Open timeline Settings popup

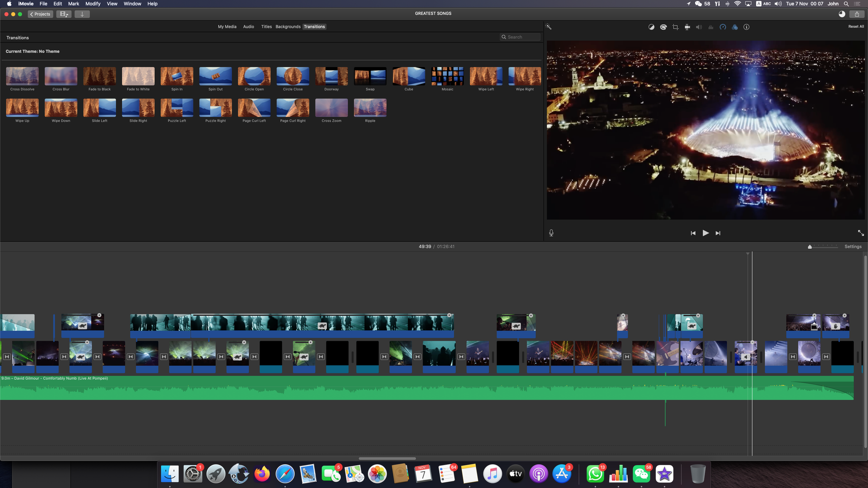pyautogui.click(x=853, y=247)
